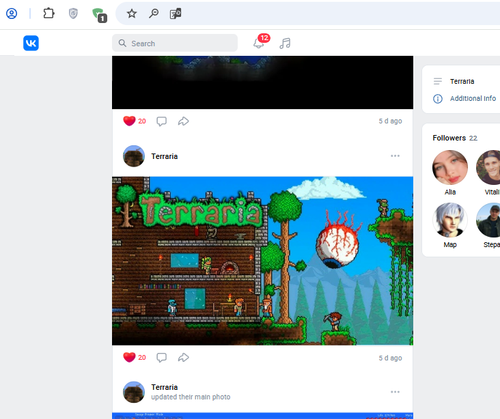Open Terraria avatar on updated main photo post
The image size is (500, 419).
134,392
